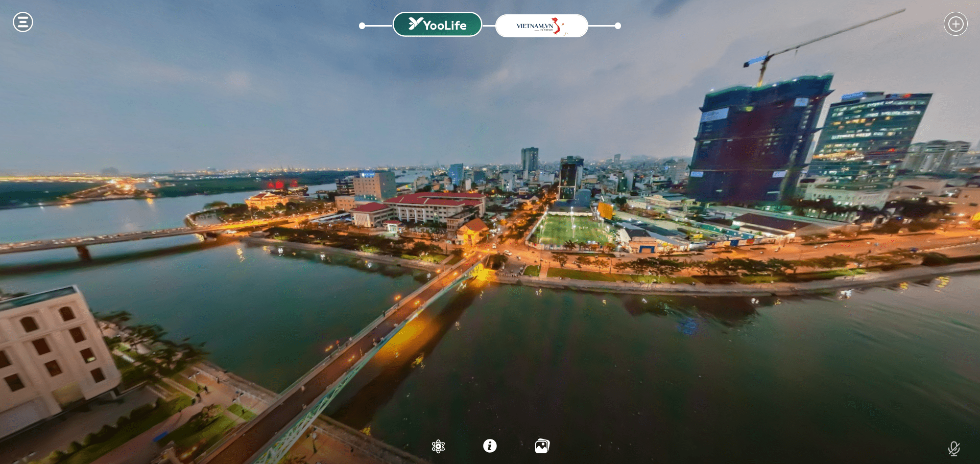Click the dot left of YooLife
Image resolution: width=980 pixels, height=464 pixels.
362,26
